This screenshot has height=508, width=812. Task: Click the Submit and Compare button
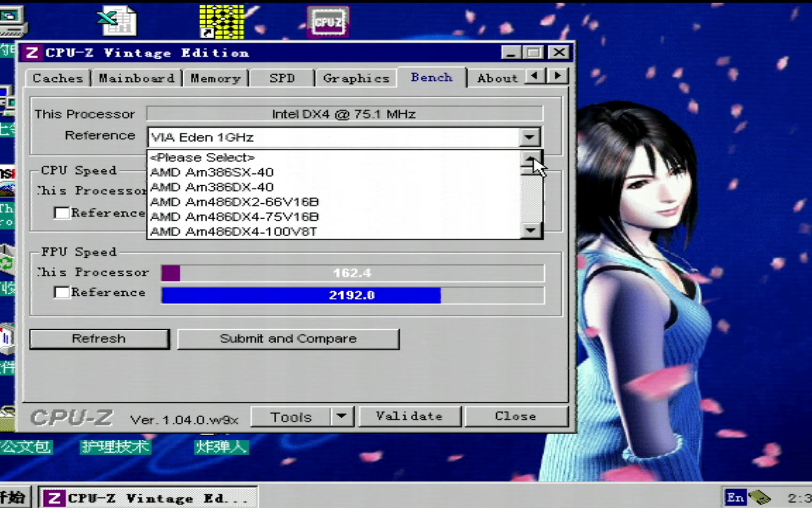[x=288, y=339]
